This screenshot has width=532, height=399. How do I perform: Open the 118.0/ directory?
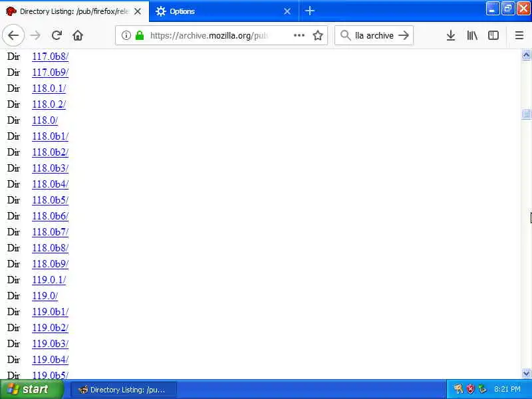point(45,120)
